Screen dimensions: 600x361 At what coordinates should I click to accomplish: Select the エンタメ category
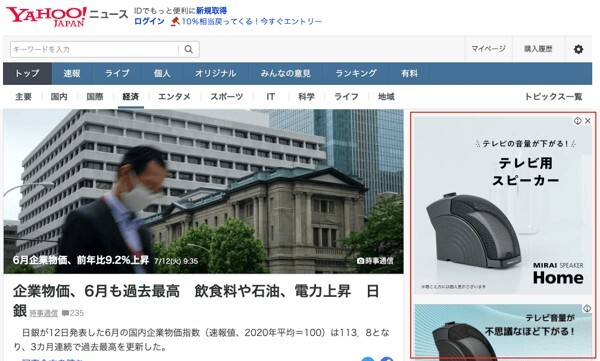(x=174, y=97)
